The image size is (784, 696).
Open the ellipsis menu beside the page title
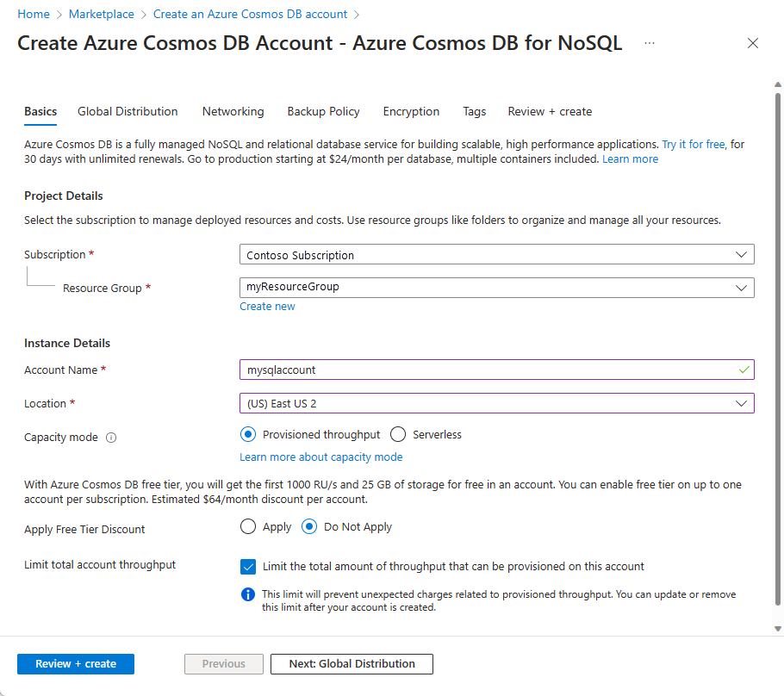coord(649,43)
